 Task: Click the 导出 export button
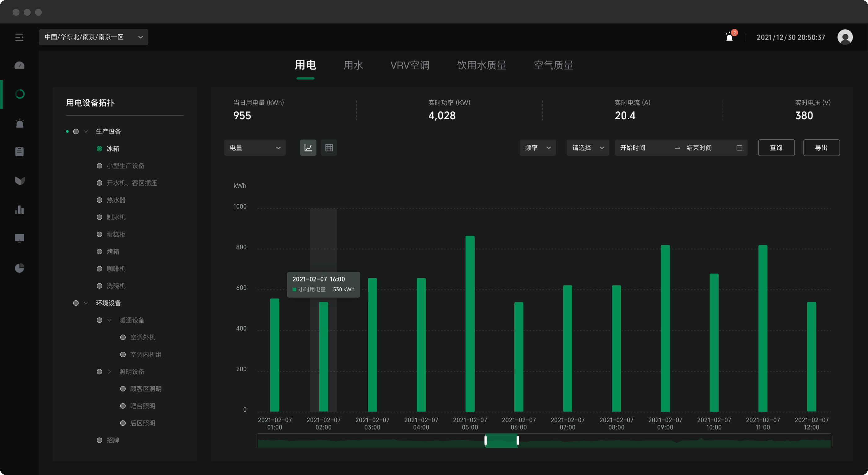coord(821,148)
